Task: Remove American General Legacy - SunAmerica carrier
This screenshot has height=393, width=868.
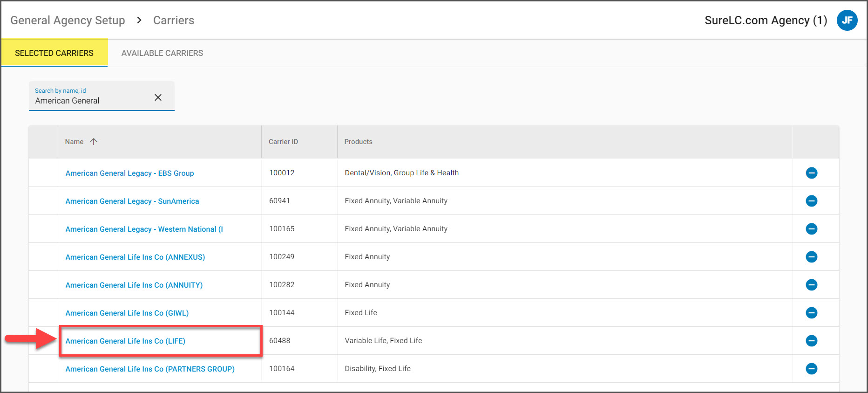Action: pyautogui.click(x=811, y=201)
